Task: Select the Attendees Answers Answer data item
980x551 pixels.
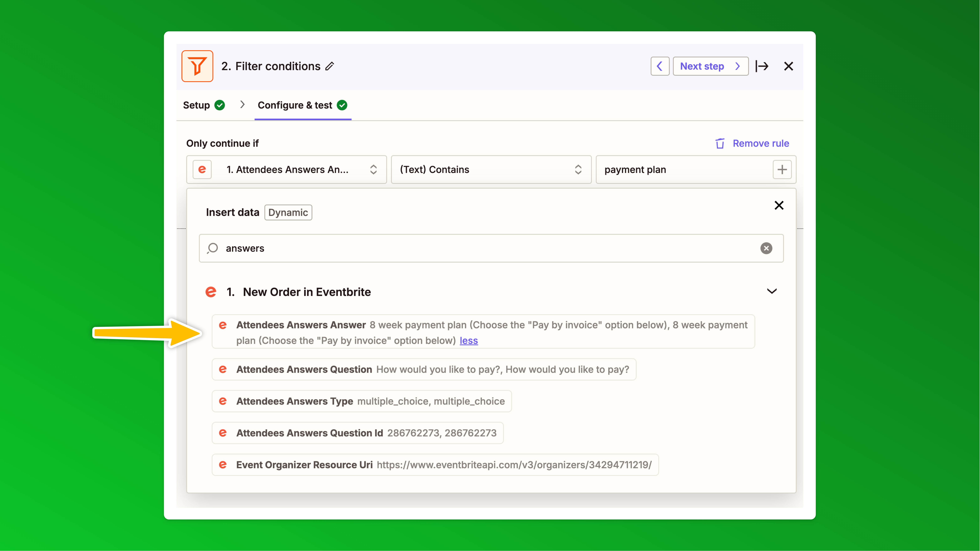Action: (x=483, y=331)
